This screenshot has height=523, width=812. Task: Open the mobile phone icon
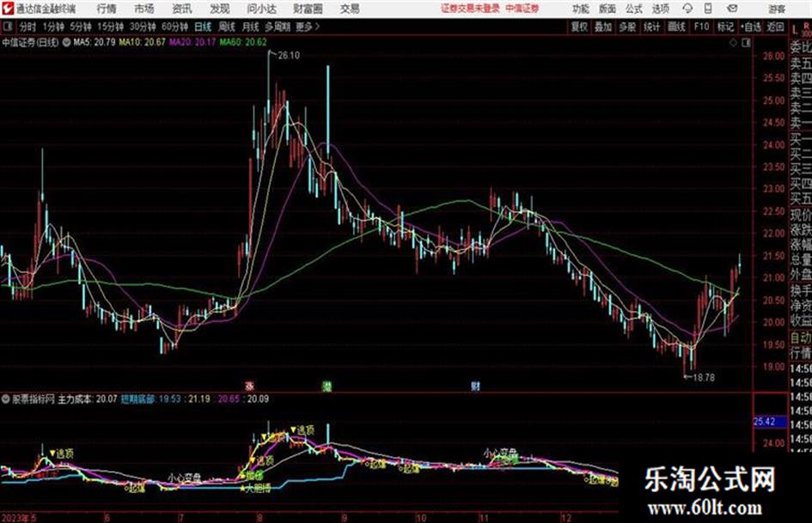coord(708,9)
